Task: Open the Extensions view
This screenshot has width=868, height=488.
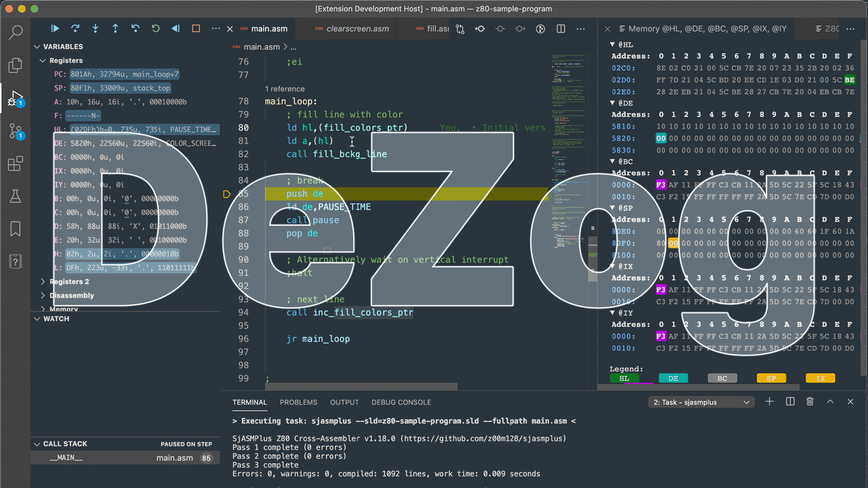Action: [x=15, y=164]
